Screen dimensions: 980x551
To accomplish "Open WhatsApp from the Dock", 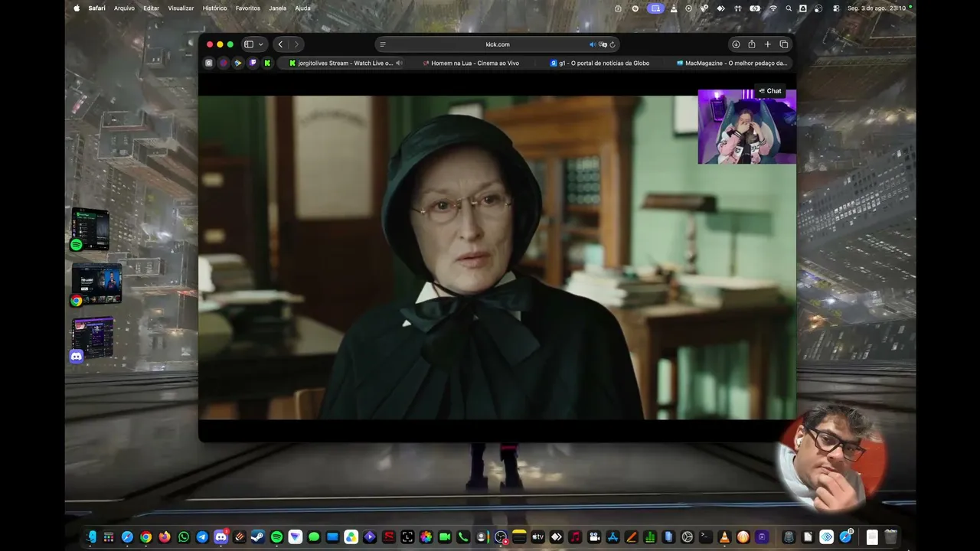I will (183, 537).
